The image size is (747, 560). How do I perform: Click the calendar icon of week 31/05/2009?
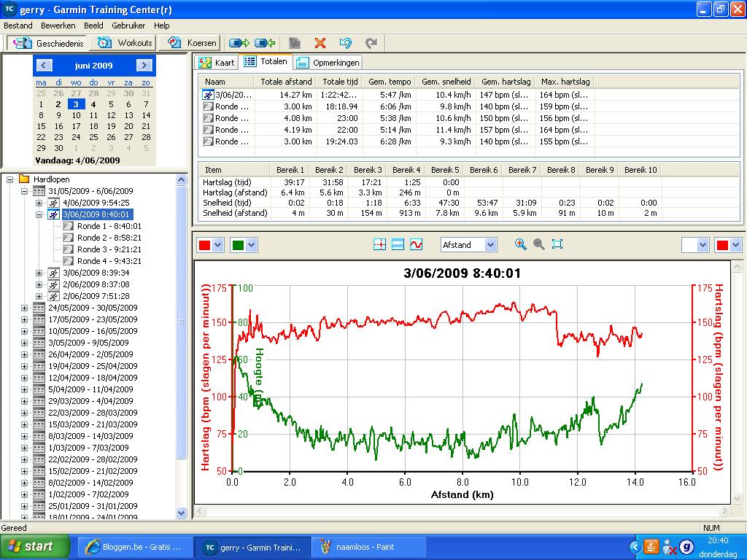click(x=39, y=192)
